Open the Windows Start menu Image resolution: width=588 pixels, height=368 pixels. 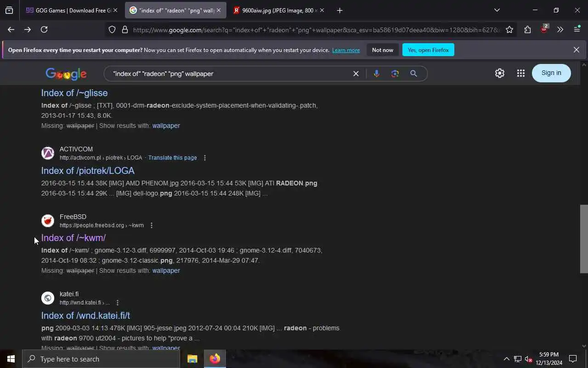coord(11,359)
